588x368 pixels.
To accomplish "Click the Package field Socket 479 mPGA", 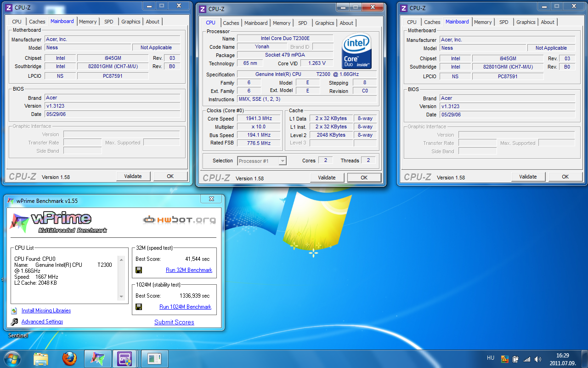I will pyautogui.click(x=285, y=55).
